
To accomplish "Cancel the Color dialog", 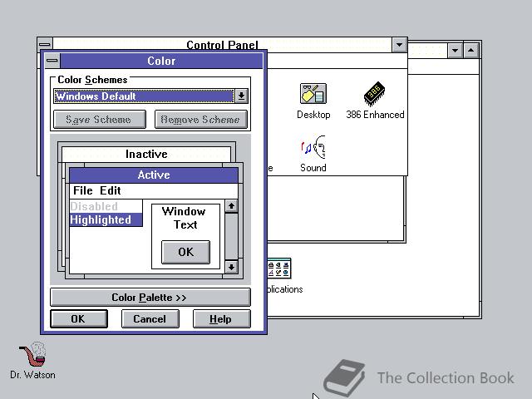I will point(150,319).
